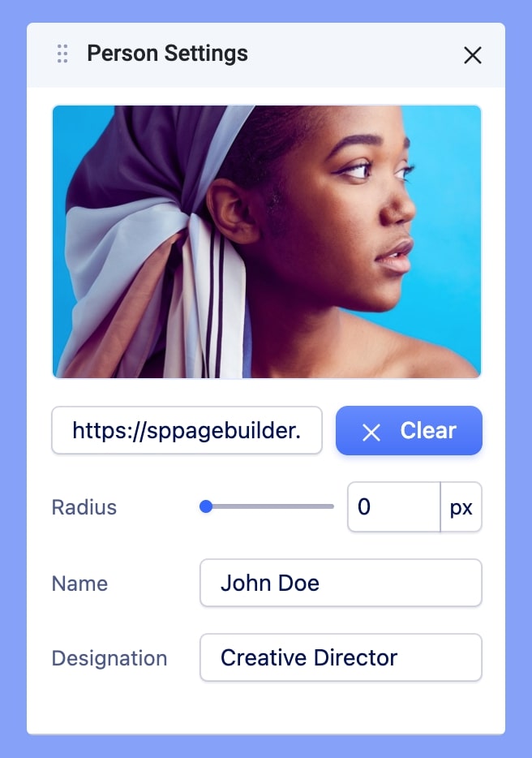Image resolution: width=532 pixels, height=758 pixels.
Task: Click the X icon inside Clear button
Action: pyautogui.click(x=371, y=433)
